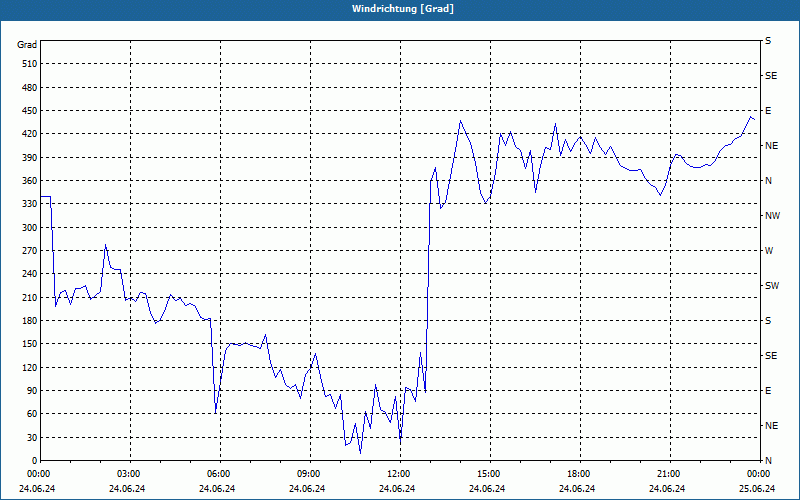Click the NW compass label
This screenshot has height=500, width=800.
pyautogui.click(x=772, y=216)
